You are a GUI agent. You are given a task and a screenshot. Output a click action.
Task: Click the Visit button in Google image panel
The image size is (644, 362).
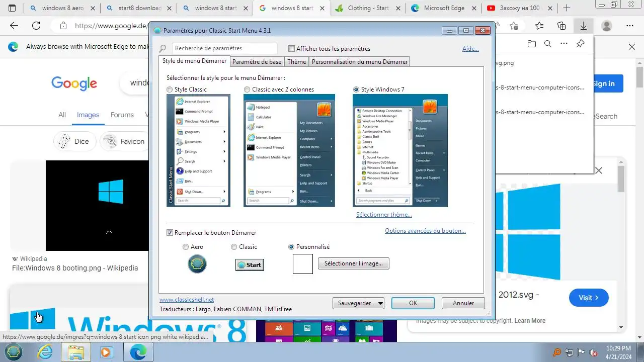click(x=589, y=298)
